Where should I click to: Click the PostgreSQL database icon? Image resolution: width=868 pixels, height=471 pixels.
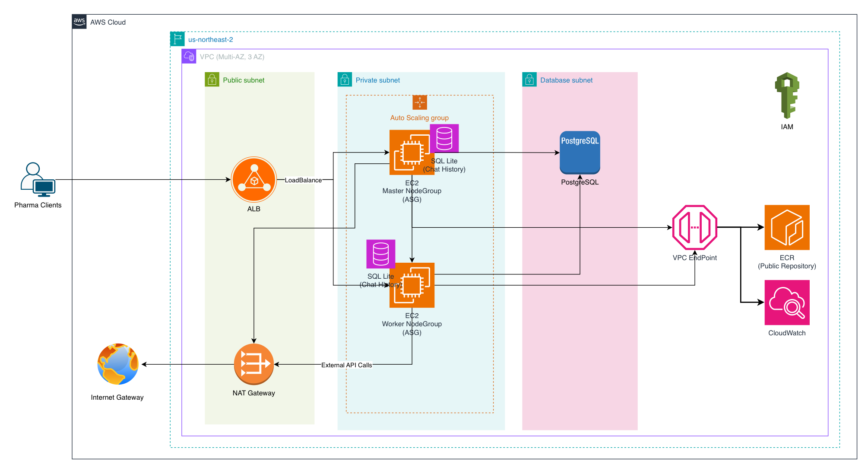click(580, 153)
